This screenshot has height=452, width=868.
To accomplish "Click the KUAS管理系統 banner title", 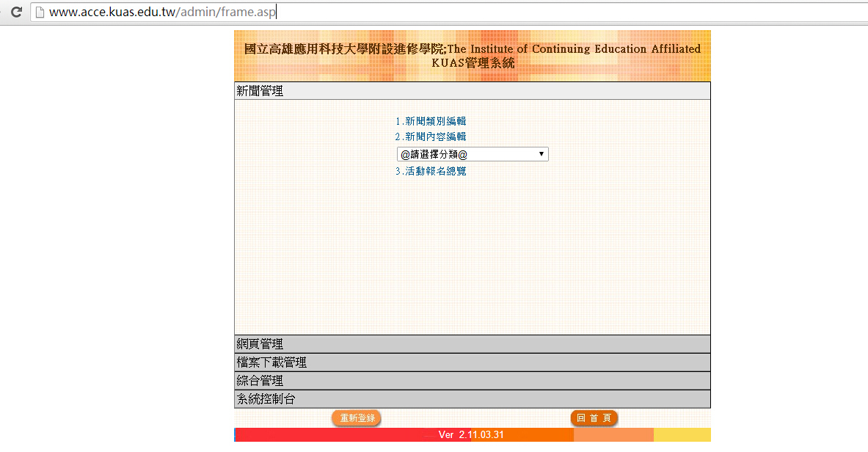I will click(473, 63).
